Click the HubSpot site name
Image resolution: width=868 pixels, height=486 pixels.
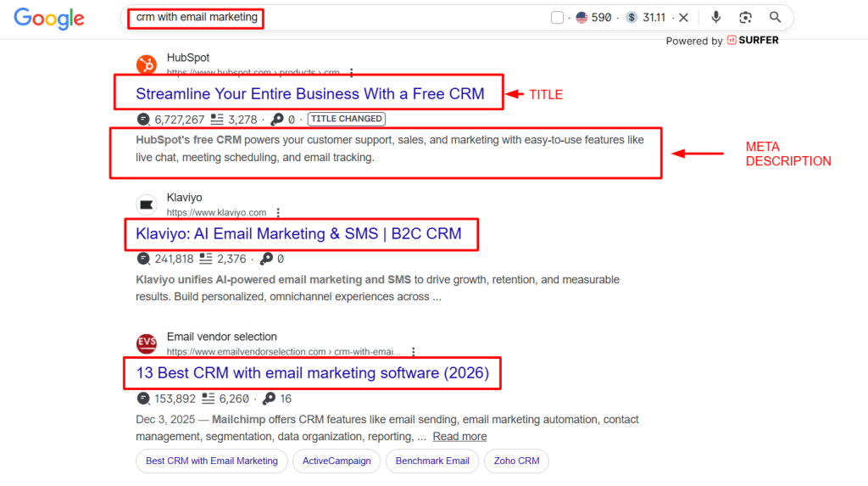(188, 58)
